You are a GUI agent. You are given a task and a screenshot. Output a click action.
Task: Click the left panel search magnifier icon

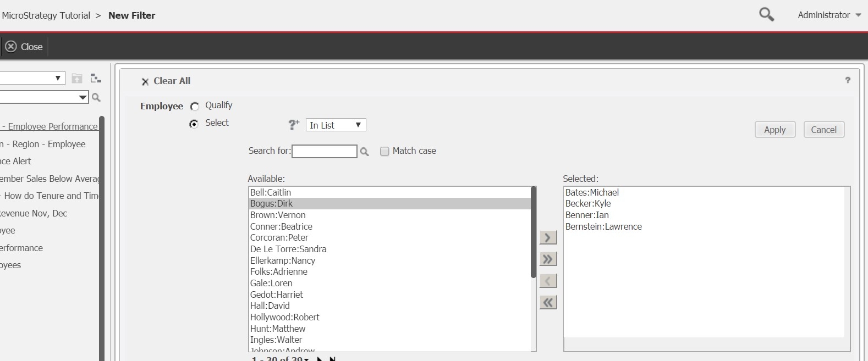pyautogui.click(x=96, y=98)
